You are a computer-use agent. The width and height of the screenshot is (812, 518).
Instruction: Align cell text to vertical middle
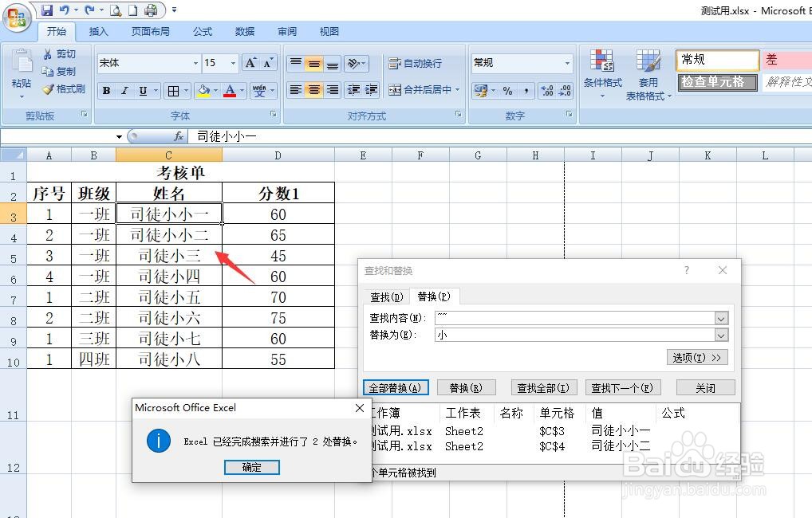click(x=313, y=63)
